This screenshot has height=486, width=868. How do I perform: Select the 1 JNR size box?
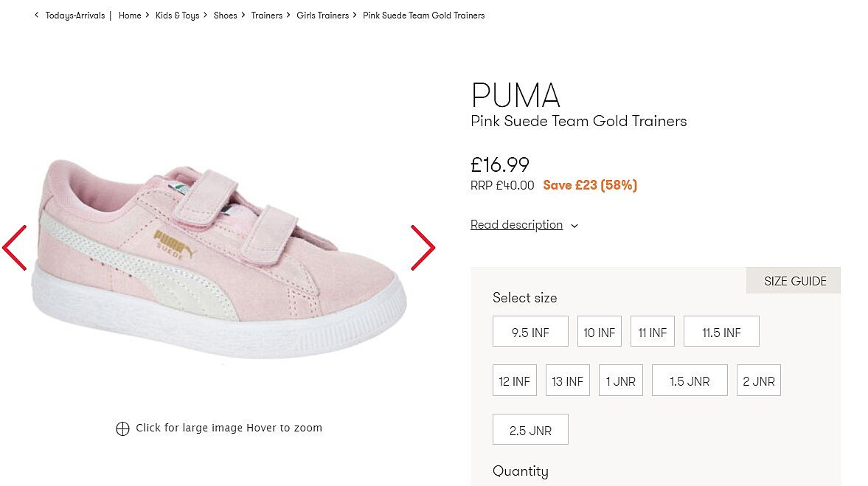(x=620, y=381)
